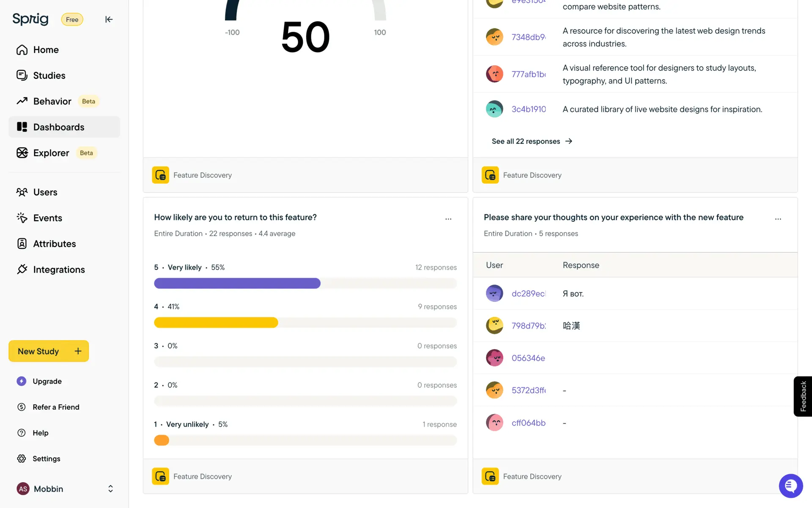Open the Upgrade lightning icon item

tap(22, 381)
